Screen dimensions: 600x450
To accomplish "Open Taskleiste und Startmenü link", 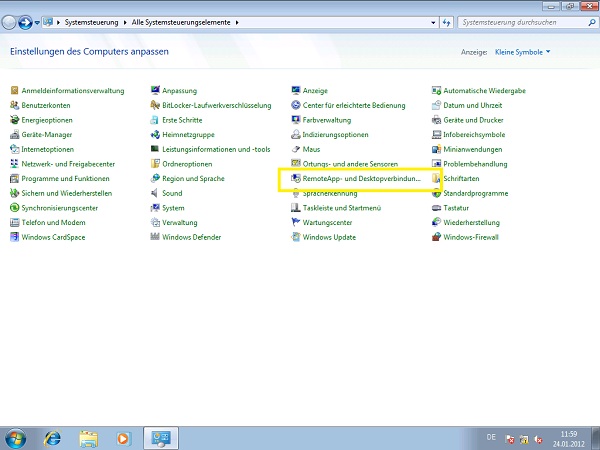I will [342, 208].
